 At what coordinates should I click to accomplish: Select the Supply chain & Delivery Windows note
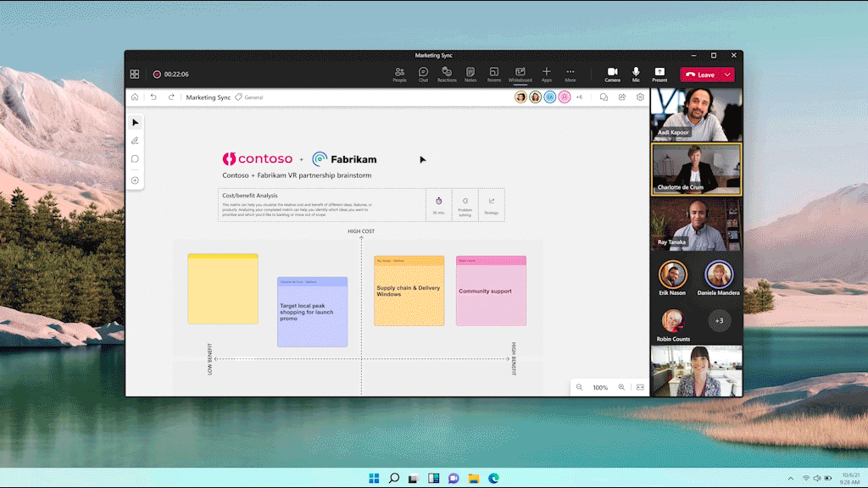[409, 291]
